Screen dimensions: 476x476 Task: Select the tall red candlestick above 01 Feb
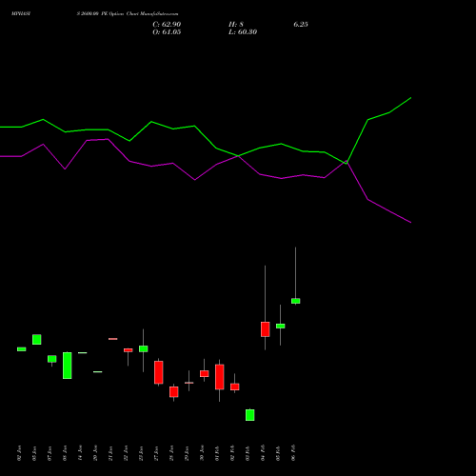(220, 377)
